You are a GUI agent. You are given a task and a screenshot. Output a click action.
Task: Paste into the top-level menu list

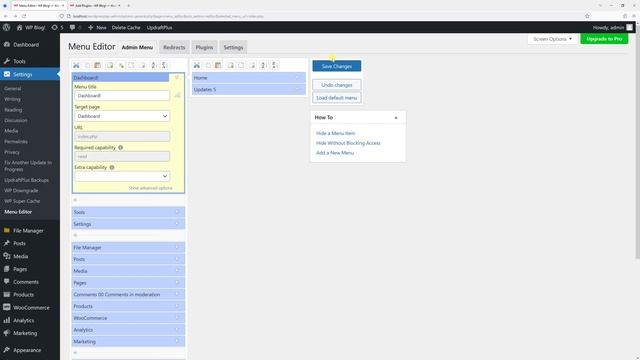pos(98,65)
